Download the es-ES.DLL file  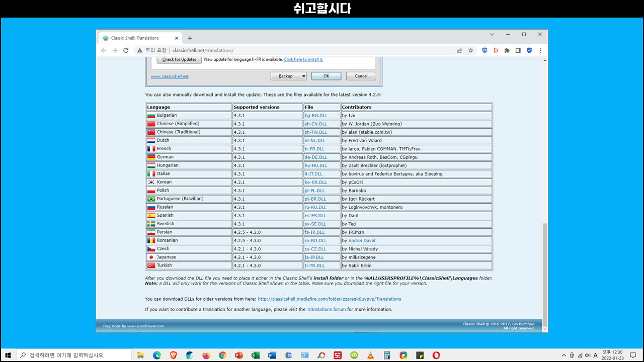315,216
